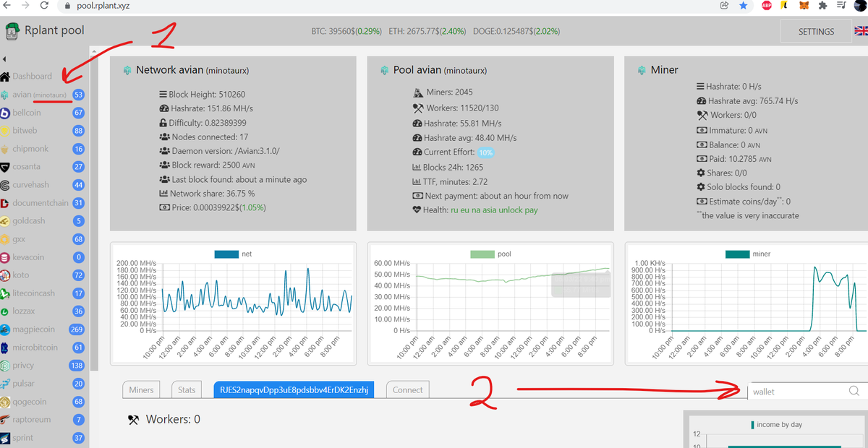Open the avian coin icon in sidebar
Image resolution: width=868 pixels, height=448 pixels.
click(x=5, y=95)
